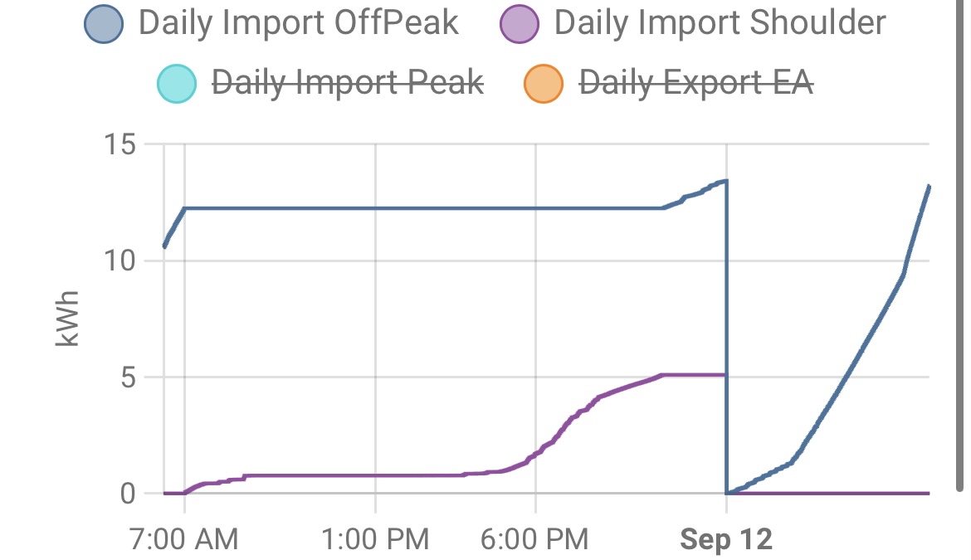Click the 15 value on the y-axis

pos(120,145)
